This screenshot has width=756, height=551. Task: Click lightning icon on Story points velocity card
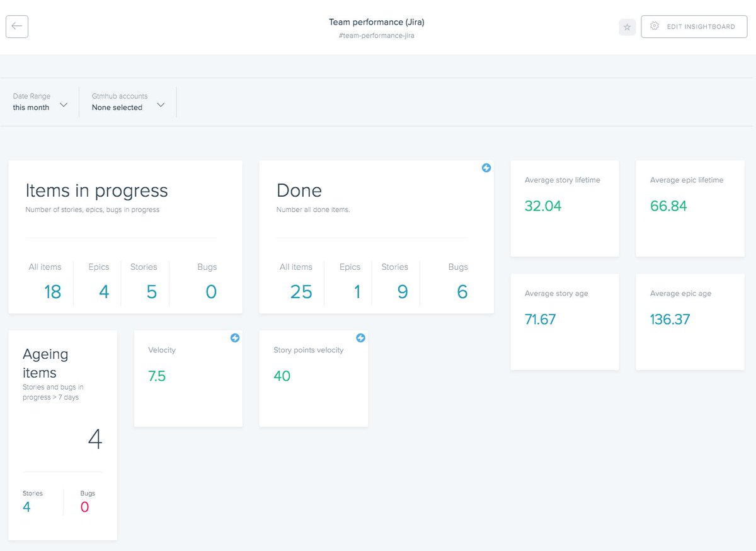coord(360,338)
